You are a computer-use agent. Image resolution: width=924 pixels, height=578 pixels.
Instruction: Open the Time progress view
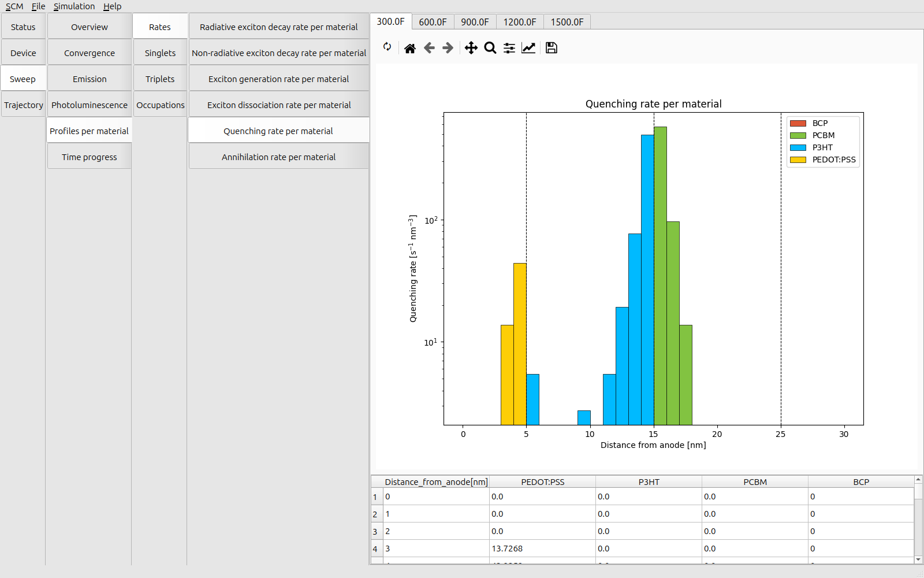[x=89, y=157]
